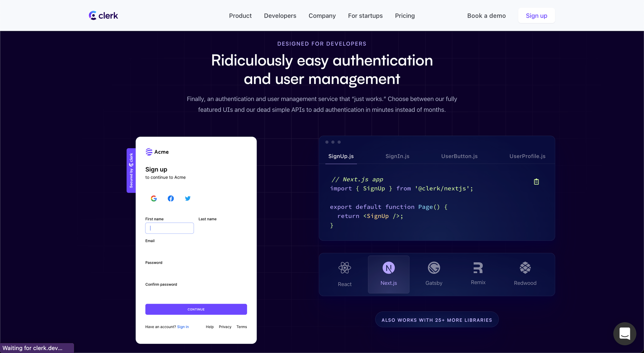Sign up with Twitter icon
The image size is (644, 353).
pos(188,199)
